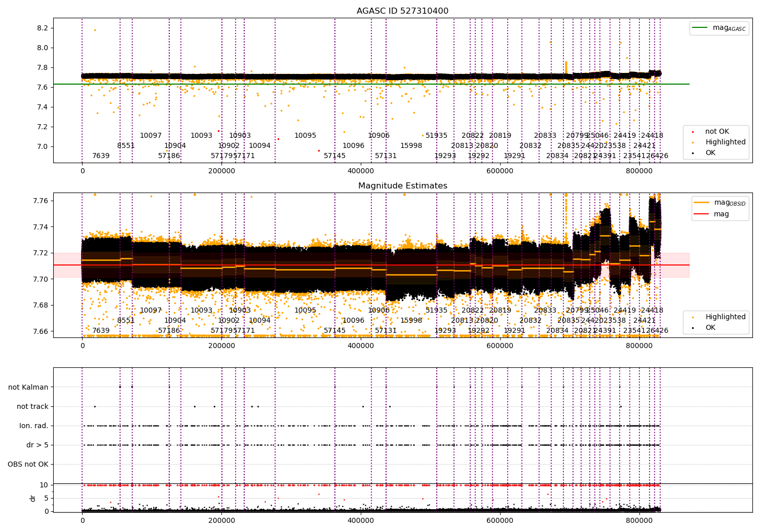Click obsid label '24419' in middle plot
This screenshot has width=760, height=532.
pyautogui.click(x=625, y=310)
